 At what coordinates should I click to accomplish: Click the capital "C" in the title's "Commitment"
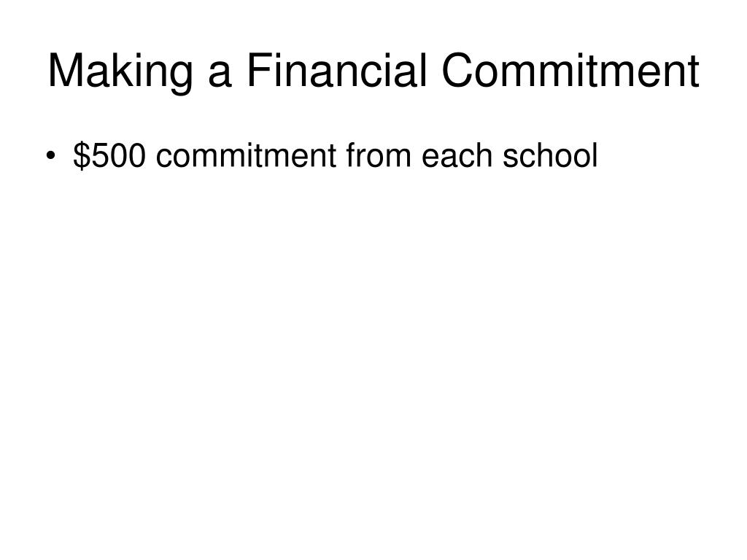click(x=459, y=70)
